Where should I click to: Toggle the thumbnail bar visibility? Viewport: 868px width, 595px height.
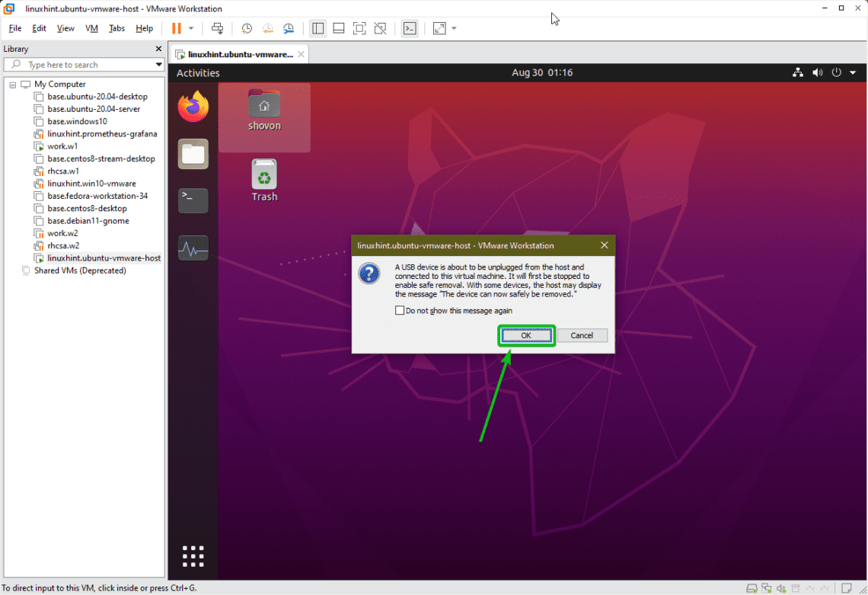[339, 28]
